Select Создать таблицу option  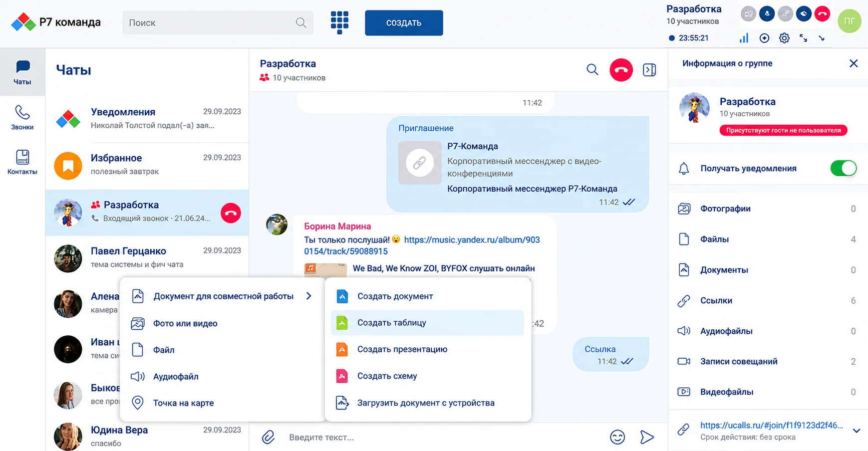(427, 323)
